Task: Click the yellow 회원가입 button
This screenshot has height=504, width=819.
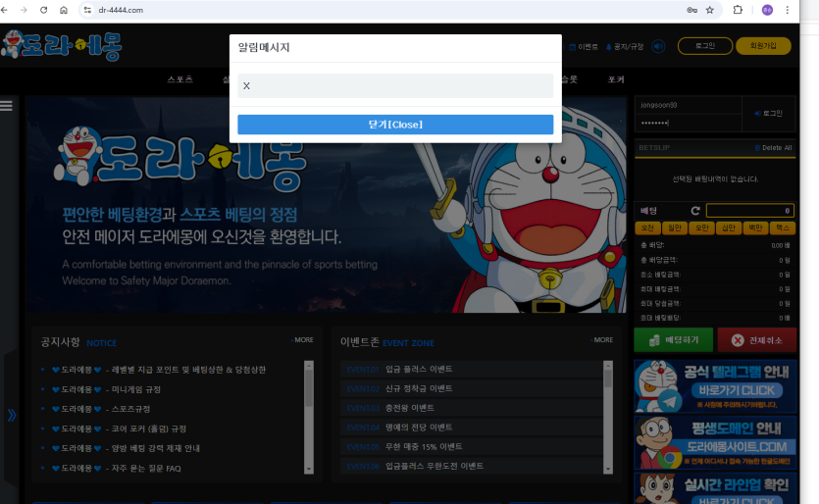Action: point(763,46)
